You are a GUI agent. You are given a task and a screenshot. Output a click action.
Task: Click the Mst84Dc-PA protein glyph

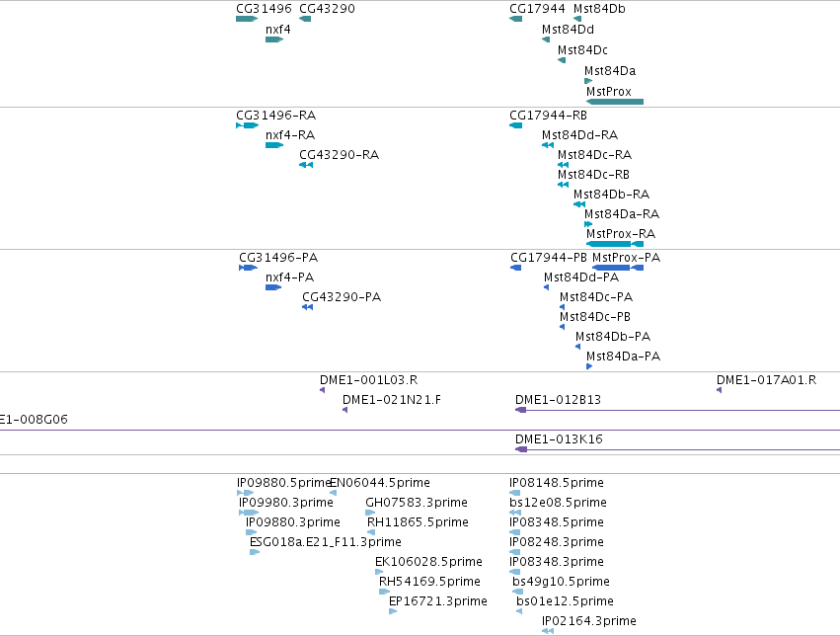(x=562, y=307)
